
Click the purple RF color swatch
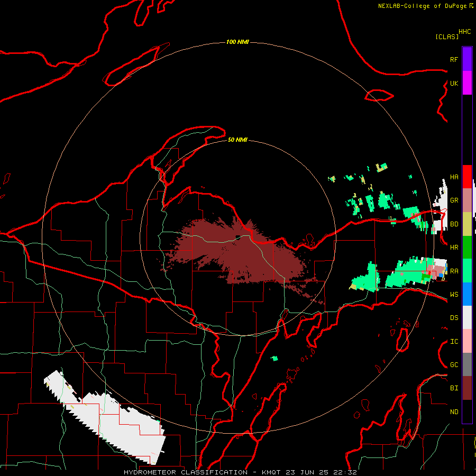tap(467, 59)
